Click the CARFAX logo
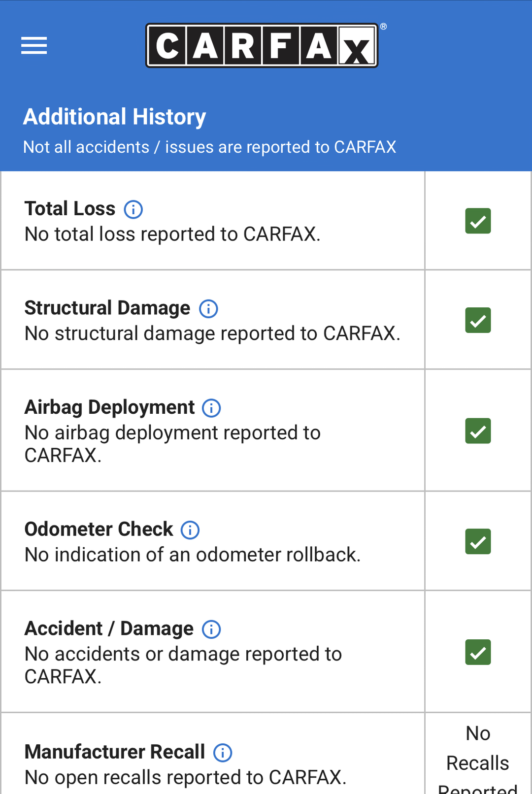 point(262,45)
